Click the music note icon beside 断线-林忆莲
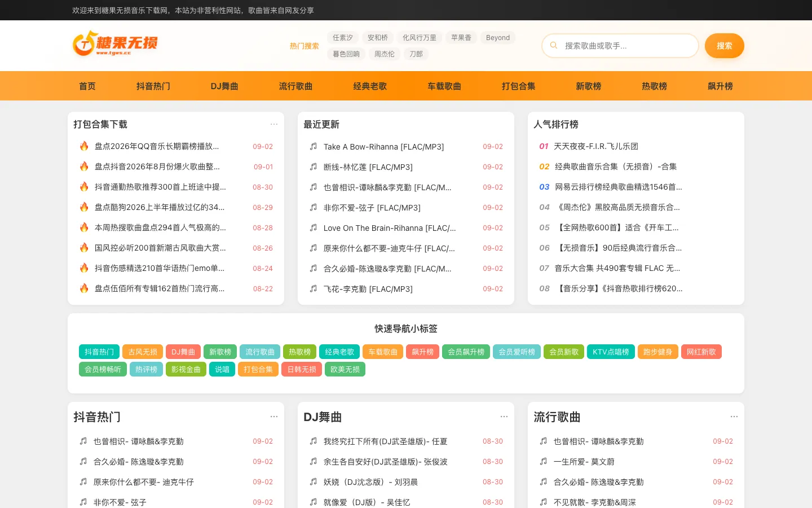The width and height of the screenshot is (812, 508). coord(314,167)
